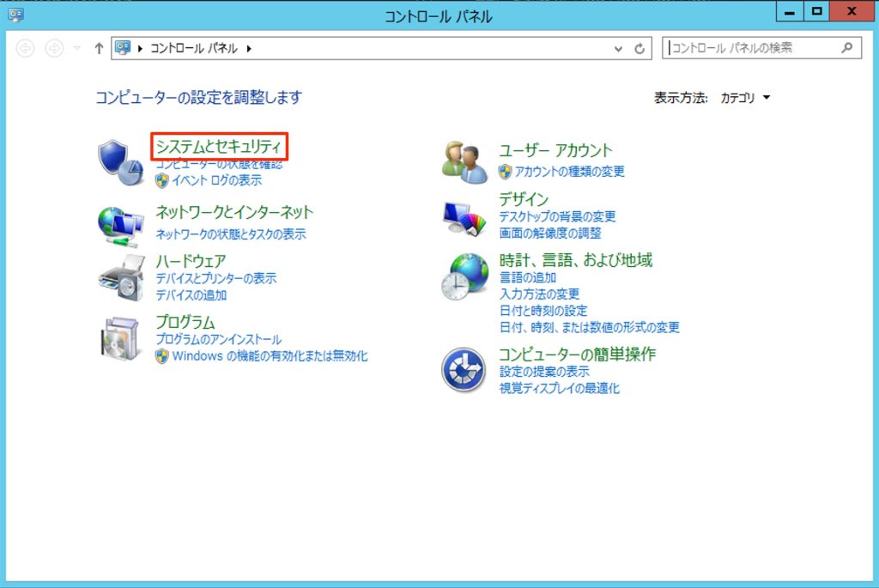Click デスクトップの背景の変更 link
879x588 pixels.
(557, 216)
